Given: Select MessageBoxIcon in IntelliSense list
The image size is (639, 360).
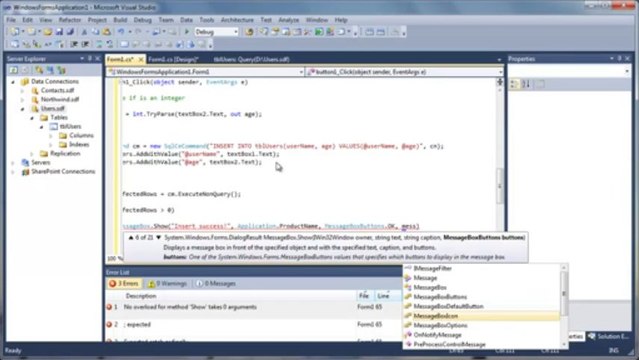Looking at the screenshot, I should point(481,316).
